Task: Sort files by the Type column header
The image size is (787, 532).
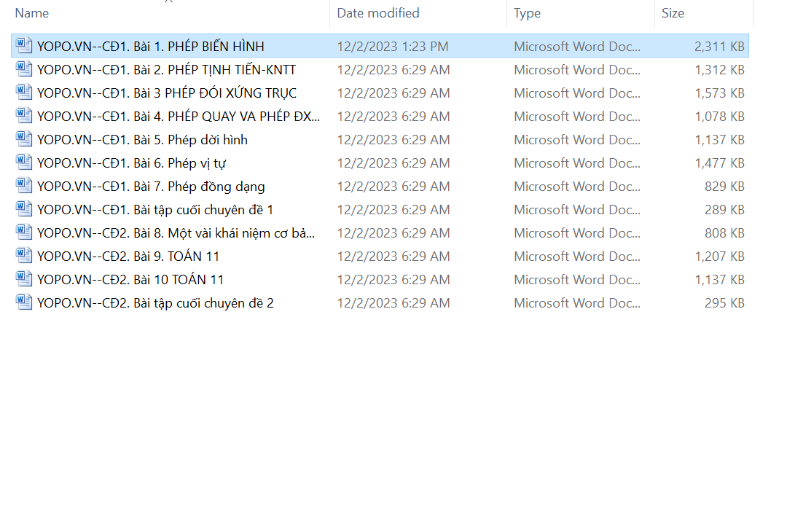Action: tap(527, 13)
